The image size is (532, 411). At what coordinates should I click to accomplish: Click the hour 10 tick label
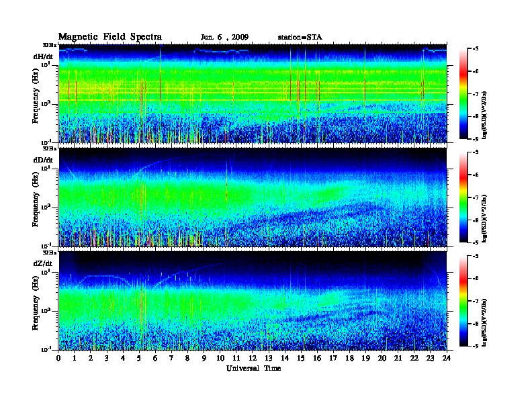pyautogui.click(x=220, y=358)
